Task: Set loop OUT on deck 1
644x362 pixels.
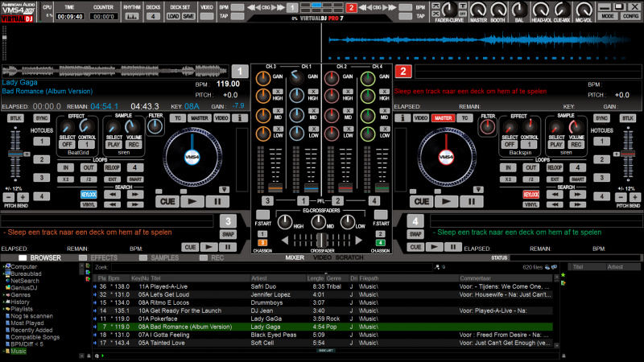Action: pos(89,167)
